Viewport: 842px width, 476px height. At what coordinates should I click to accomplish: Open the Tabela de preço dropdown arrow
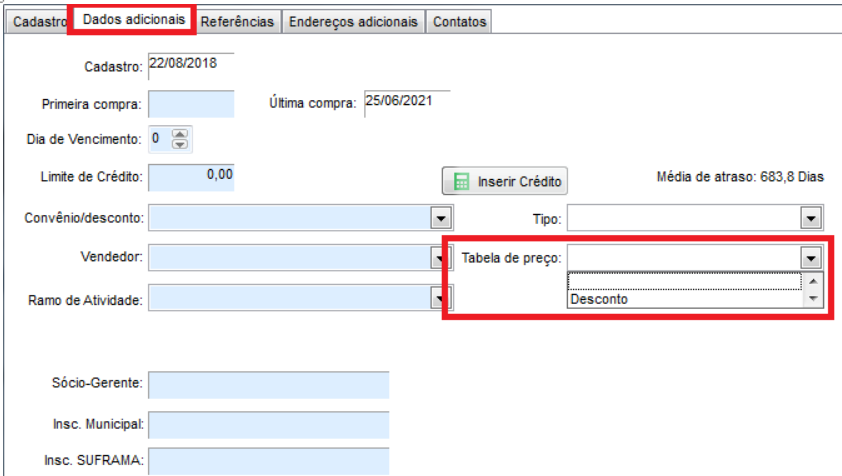click(x=810, y=258)
